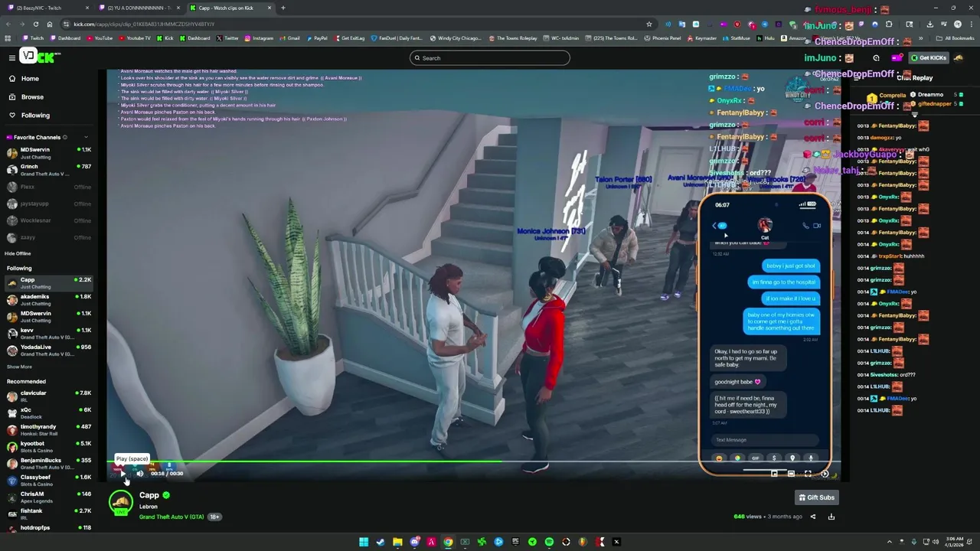Image resolution: width=980 pixels, height=551 pixels.
Task: Bookmark this page with star icon
Action: pyautogui.click(x=648, y=24)
